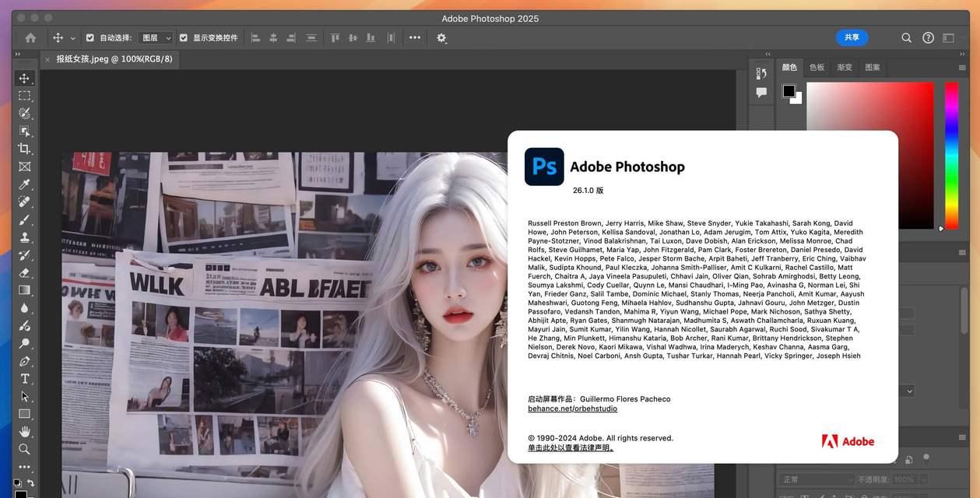Select the Path Selection tool
Image resolution: width=980 pixels, height=498 pixels.
[x=24, y=396]
